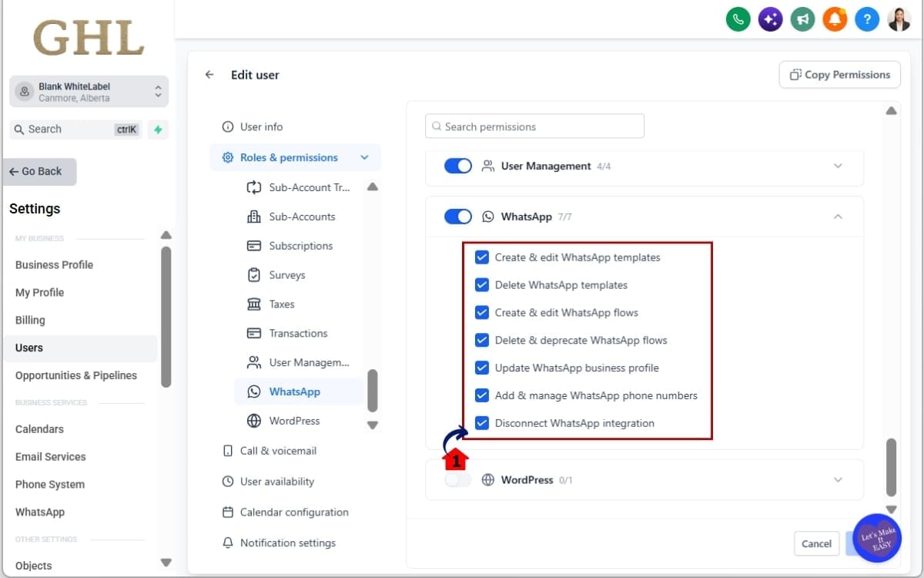Open Objects settings

(x=34, y=566)
